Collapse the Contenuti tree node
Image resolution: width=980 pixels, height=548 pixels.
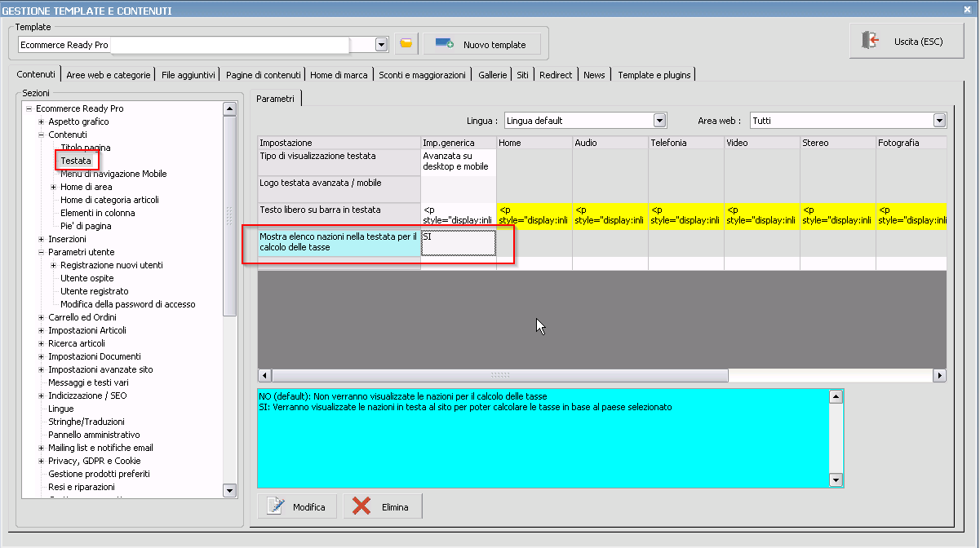pyautogui.click(x=41, y=135)
